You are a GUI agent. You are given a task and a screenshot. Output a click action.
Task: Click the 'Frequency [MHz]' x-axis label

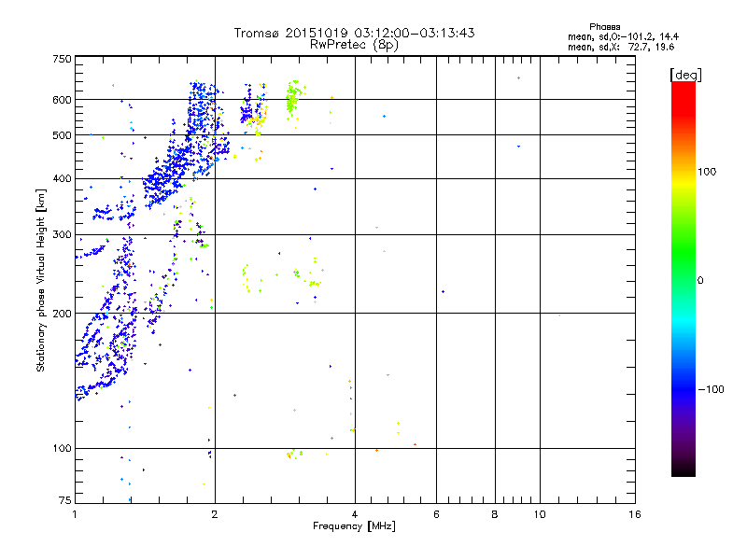click(354, 526)
